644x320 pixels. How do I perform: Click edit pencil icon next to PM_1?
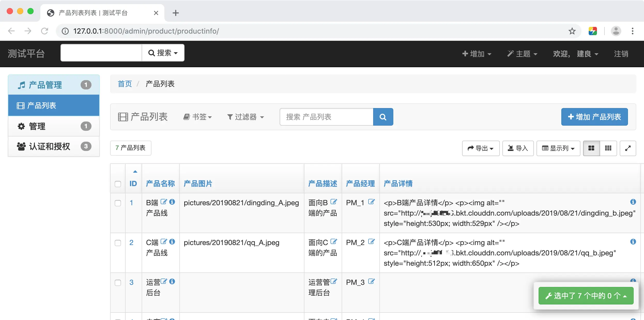[x=371, y=202]
